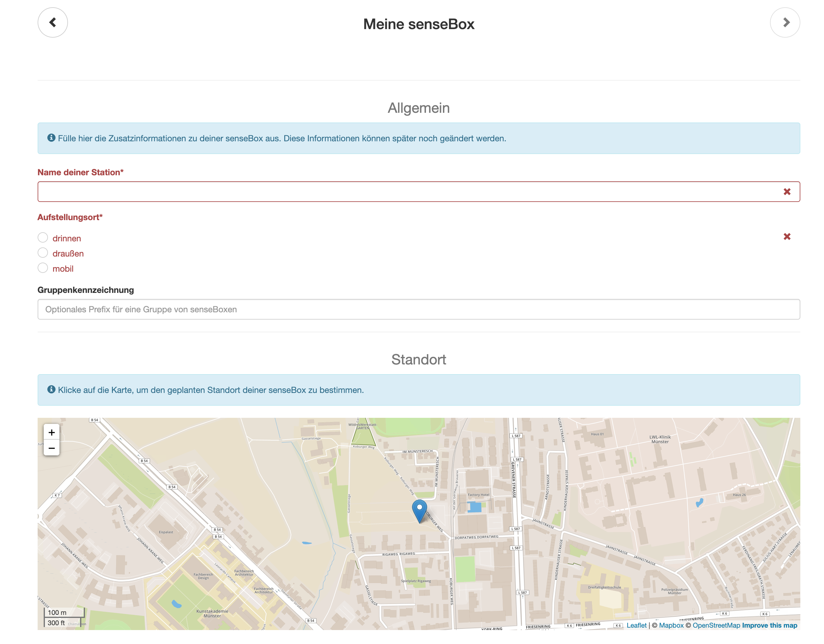The height and width of the screenshot is (644, 824).
Task: Click the Gruppenkennzeichnung prefix input field
Action: (418, 309)
